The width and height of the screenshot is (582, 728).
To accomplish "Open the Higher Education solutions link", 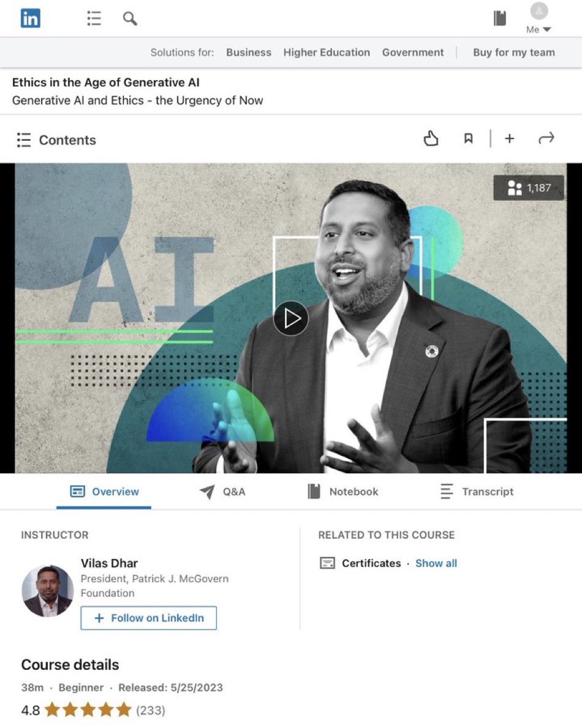I will (327, 53).
